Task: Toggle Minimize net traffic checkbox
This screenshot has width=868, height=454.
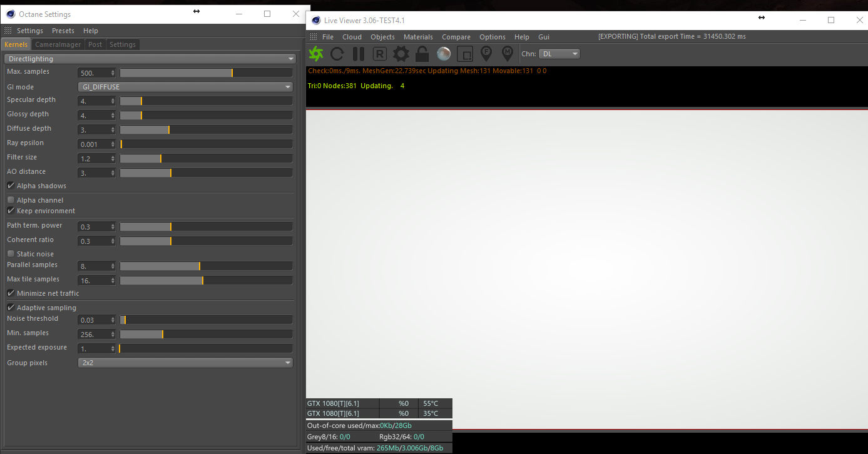Action: click(x=11, y=293)
